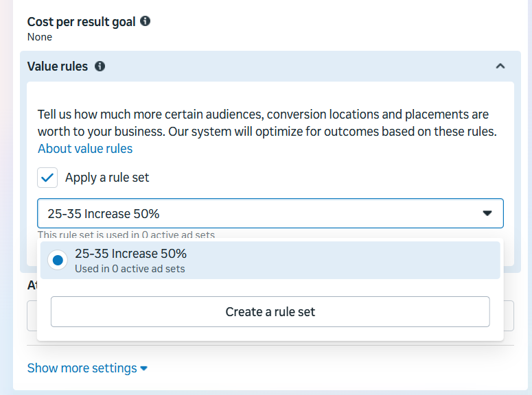Click the small caret next to Show more settings
Image resolution: width=532 pixels, height=395 pixels.
[144, 369]
